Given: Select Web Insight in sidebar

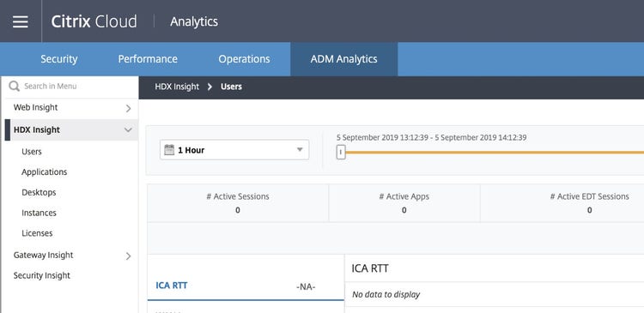Looking at the screenshot, I should [x=35, y=107].
